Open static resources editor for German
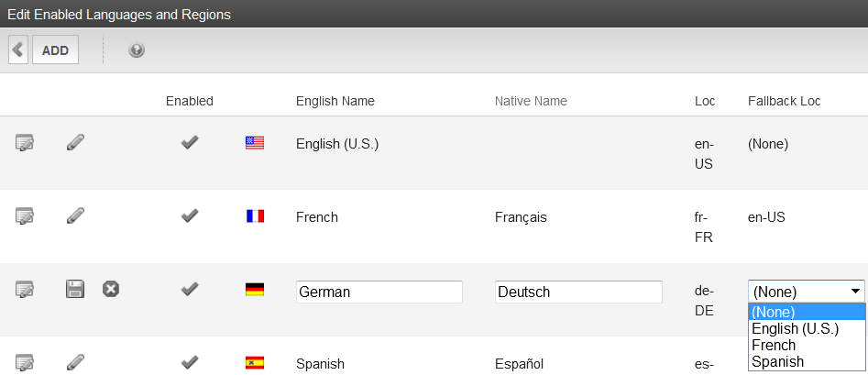 [x=25, y=289]
